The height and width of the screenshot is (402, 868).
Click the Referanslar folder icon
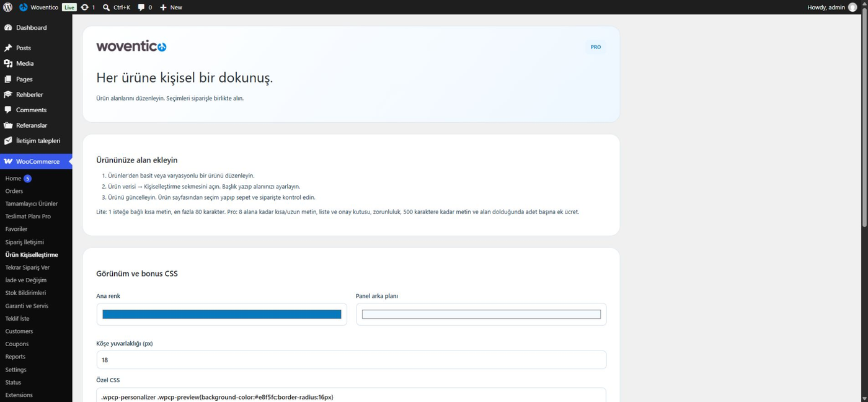click(8, 125)
